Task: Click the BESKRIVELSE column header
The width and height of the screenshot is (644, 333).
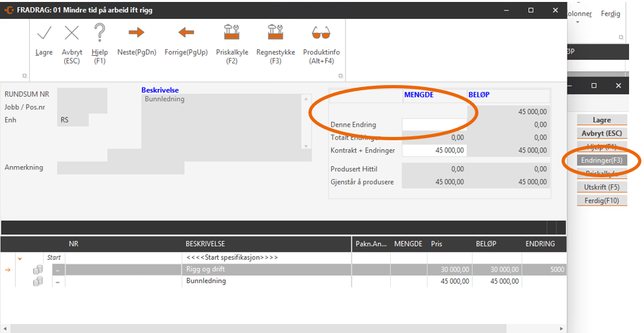Action: [204, 244]
